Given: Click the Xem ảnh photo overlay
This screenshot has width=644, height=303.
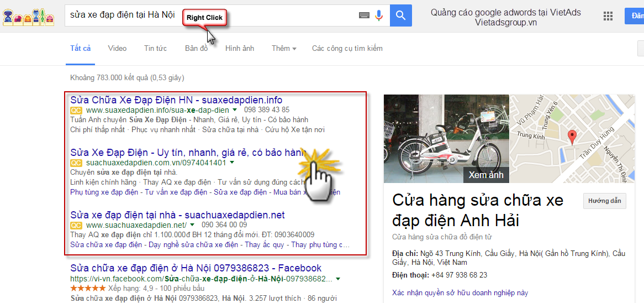Looking at the screenshot, I should click(x=486, y=174).
